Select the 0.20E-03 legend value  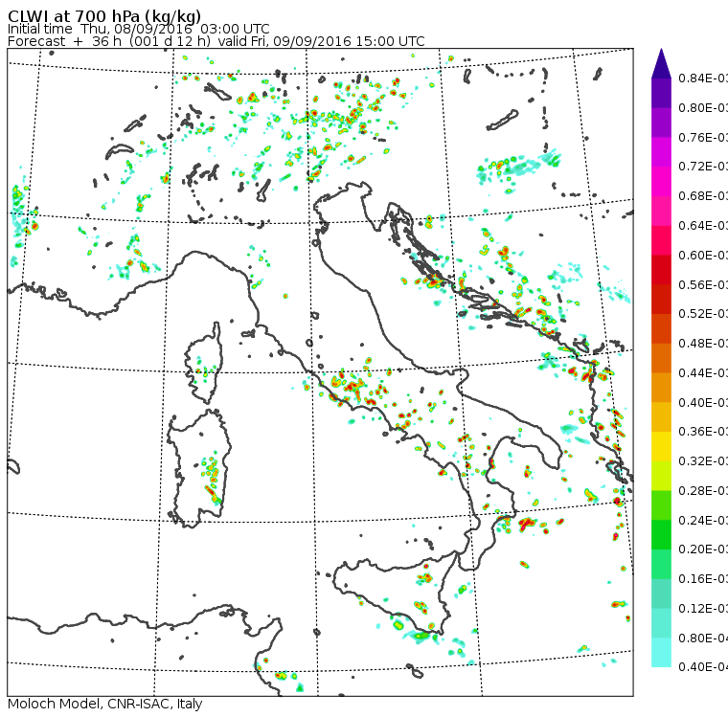[x=703, y=549]
